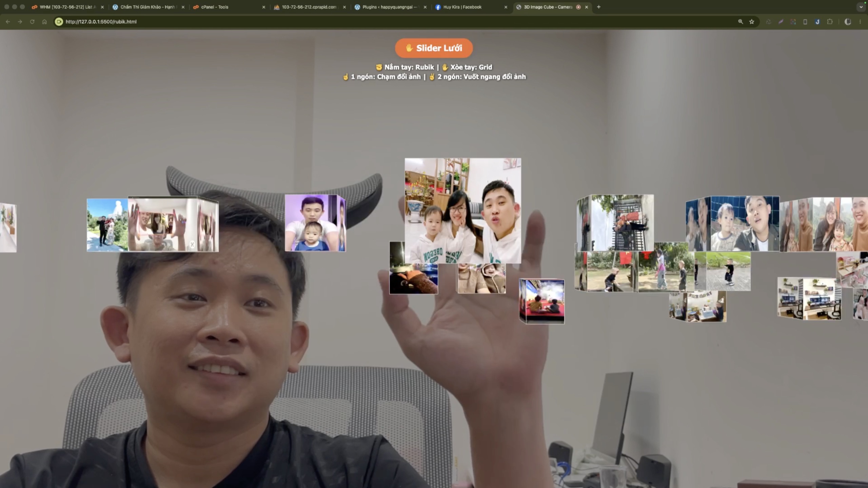Click the 'Xòe tay: Grid' instruction text
Screen dimensions: 868x488
pyautogui.click(x=467, y=67)
